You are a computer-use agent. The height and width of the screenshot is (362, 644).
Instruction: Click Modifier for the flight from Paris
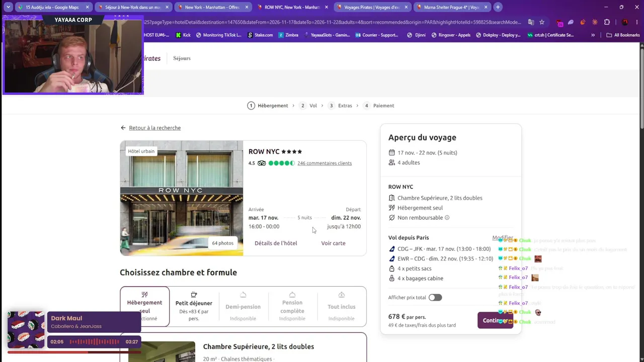tap(503, 238)
